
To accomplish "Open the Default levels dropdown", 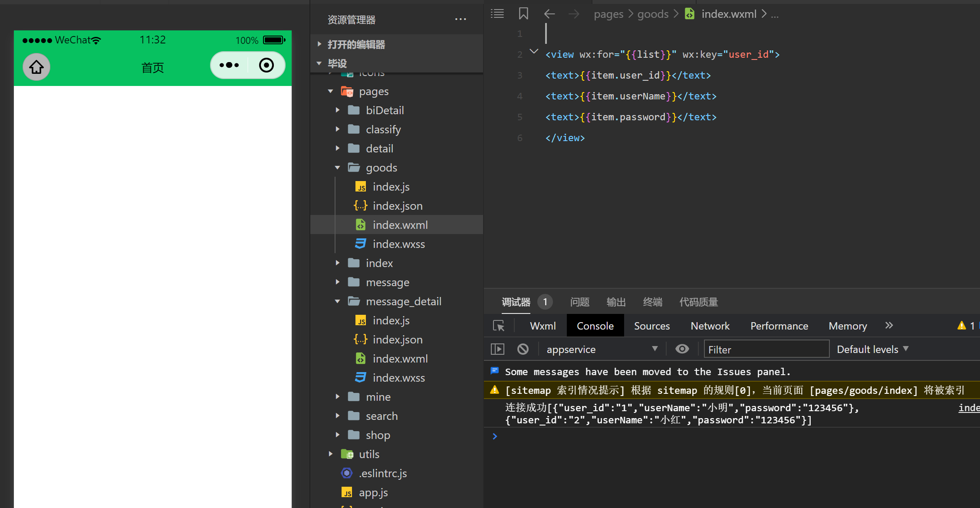I will coord(872,349).
